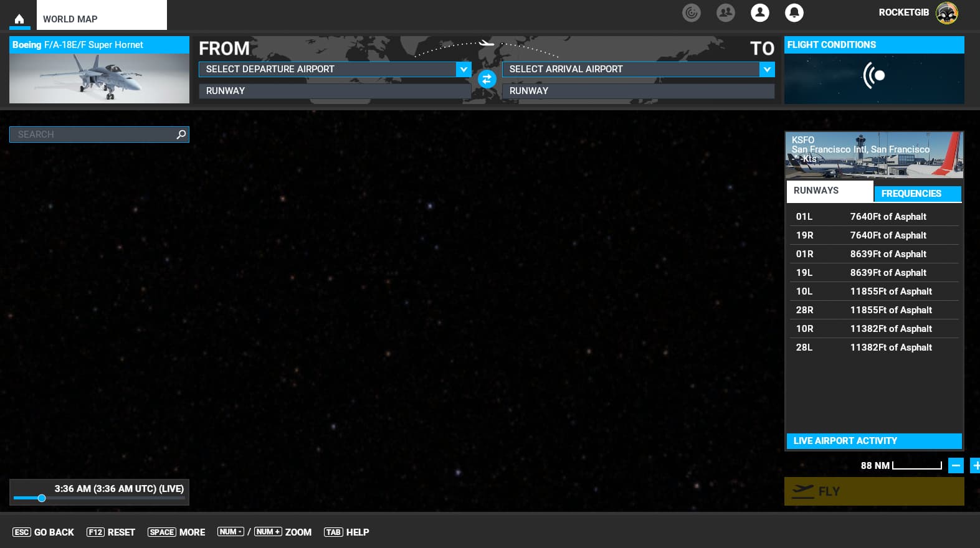This screenshot has height=548, width=980.
Task: Open the Select Arrival Airport field
Action: point(639,69)
